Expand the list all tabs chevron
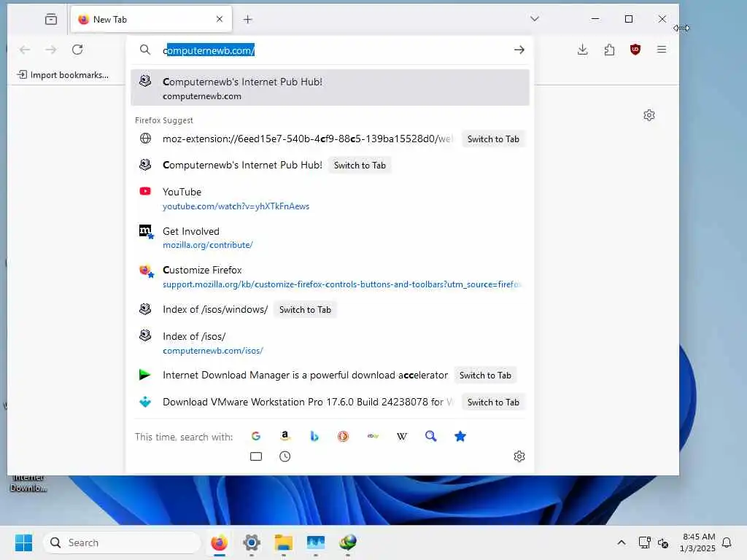The image size is (747, 560). 535,18
